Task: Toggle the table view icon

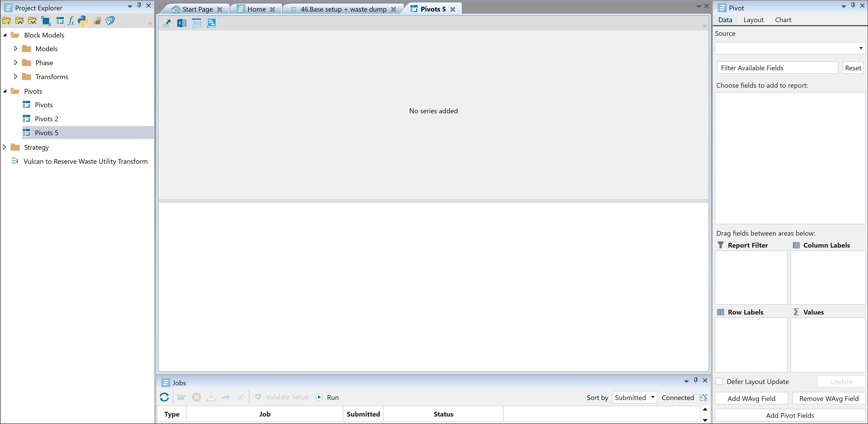Action: click(196, 23)
